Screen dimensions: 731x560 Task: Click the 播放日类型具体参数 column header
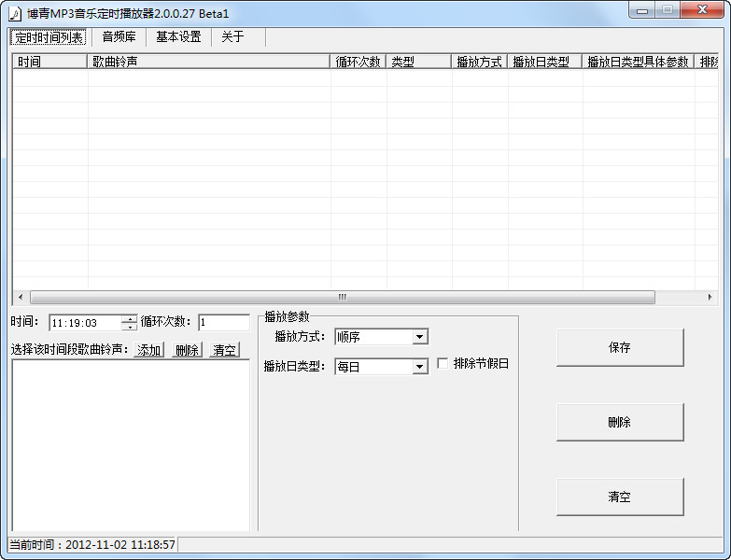click(x=638, y=62)
